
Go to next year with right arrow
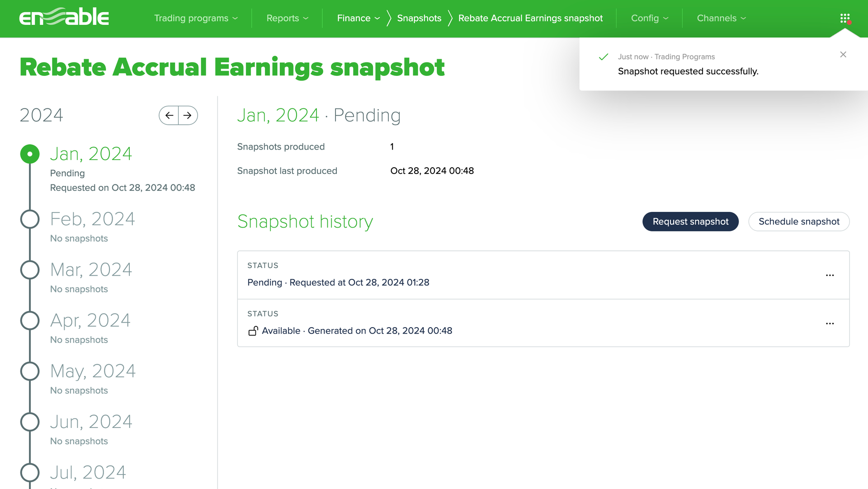pos(188,115)
